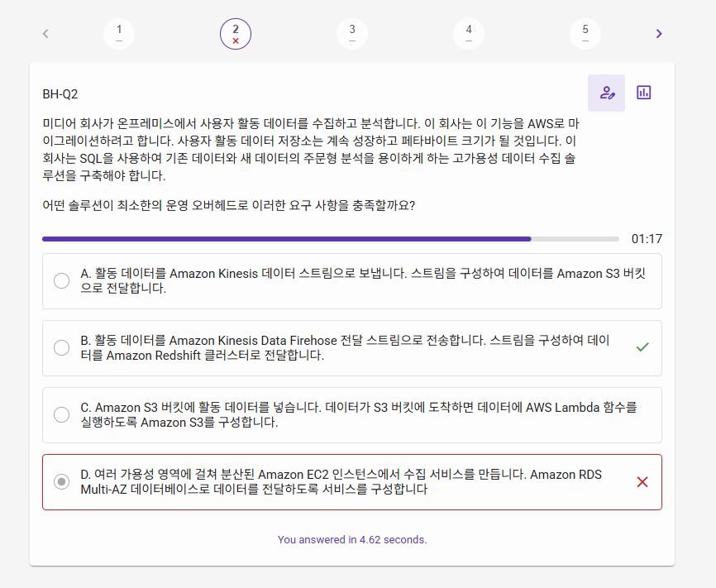The width and height of the screenshot is (716, 588).
Task: Click the 01:17 timer readout
Action: point(647,239)
